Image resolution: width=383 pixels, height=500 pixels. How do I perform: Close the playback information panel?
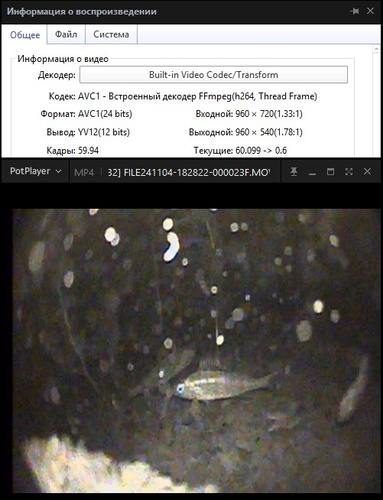coord(370,11)
